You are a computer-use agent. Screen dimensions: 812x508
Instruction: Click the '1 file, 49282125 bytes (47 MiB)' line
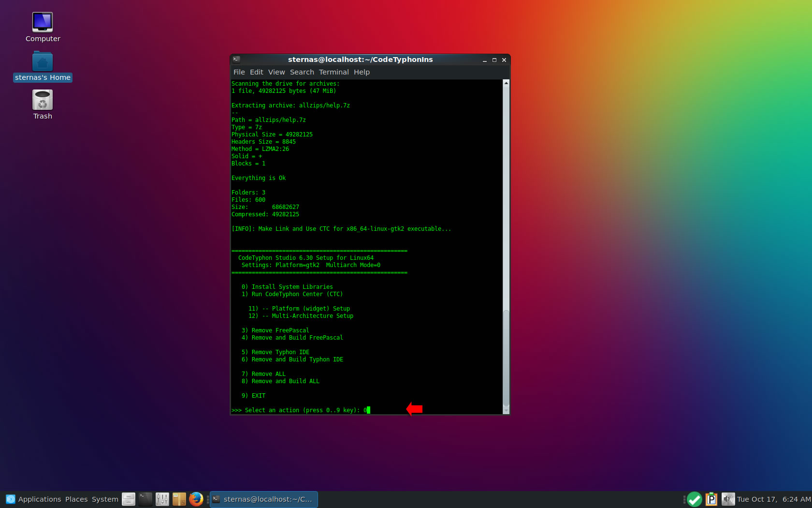(x=284, y=91)
